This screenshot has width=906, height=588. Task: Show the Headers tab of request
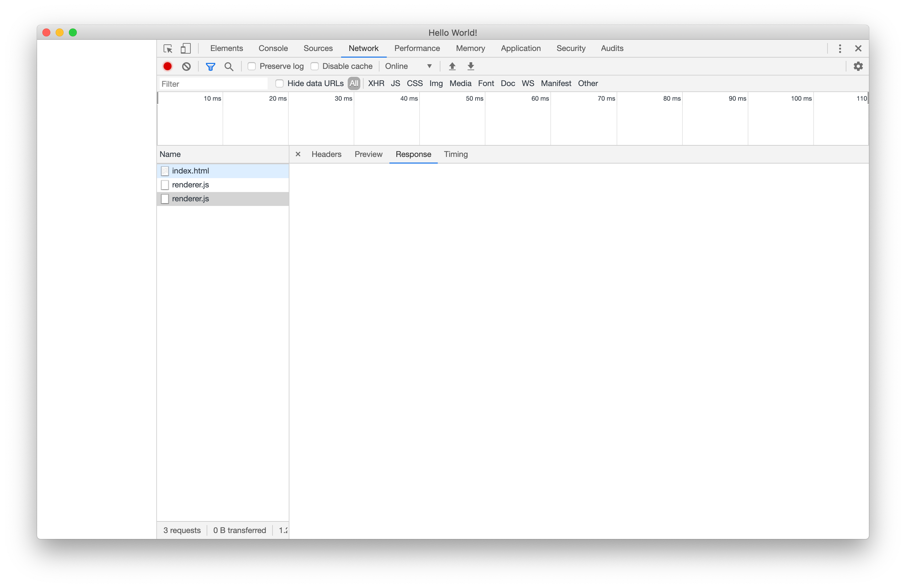(x=326, y=154)
